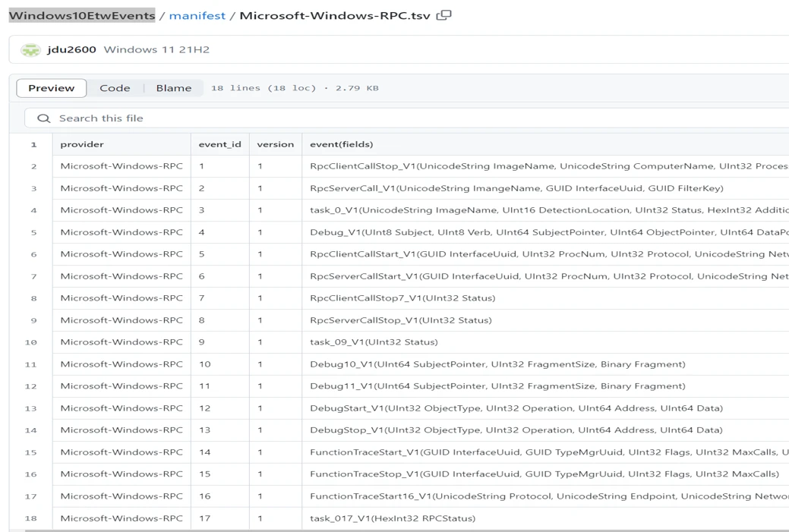Click the jdu2600 avatar image

[31, 50]
